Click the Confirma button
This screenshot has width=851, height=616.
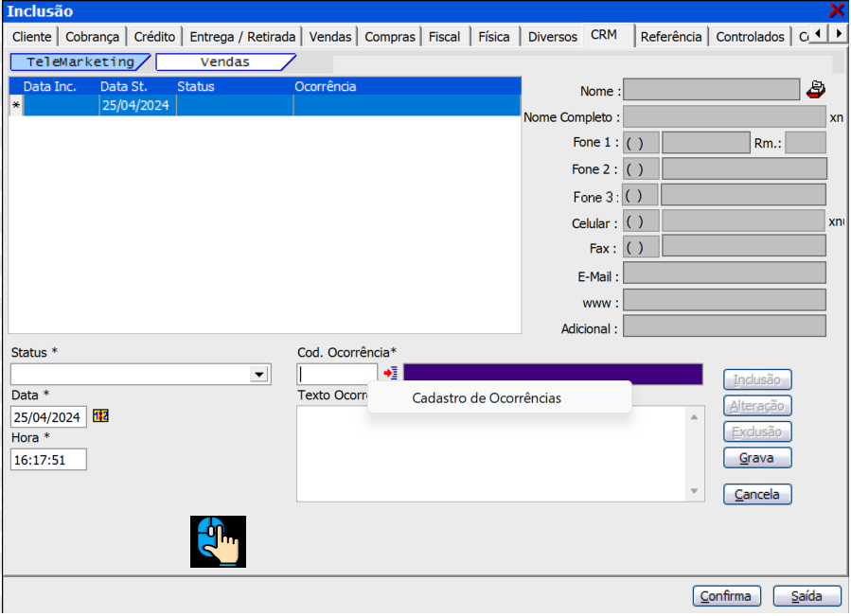click(x=726, y=596)
